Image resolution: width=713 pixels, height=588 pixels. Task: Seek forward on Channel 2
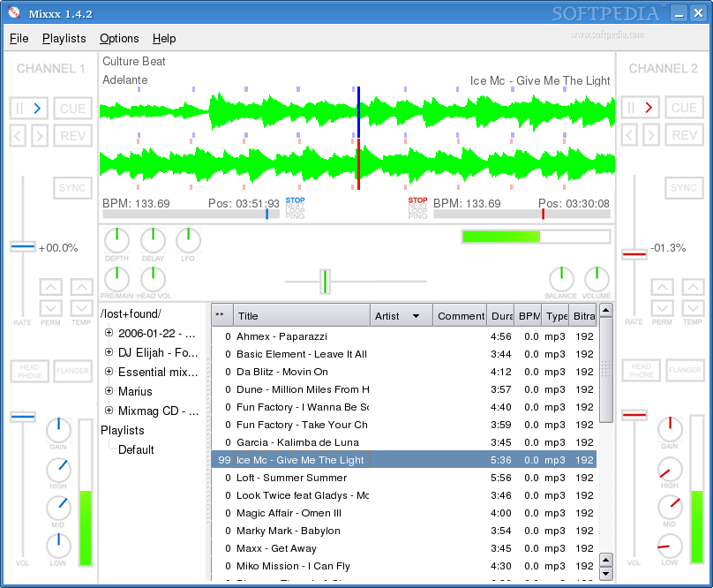[651, 135]
